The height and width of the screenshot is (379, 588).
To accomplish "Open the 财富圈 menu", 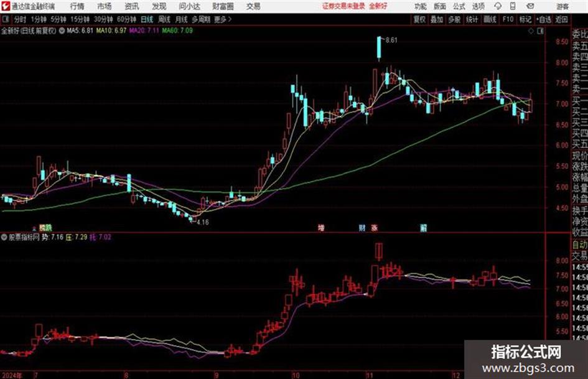I will pyautogui.click(x=223, y=6).
